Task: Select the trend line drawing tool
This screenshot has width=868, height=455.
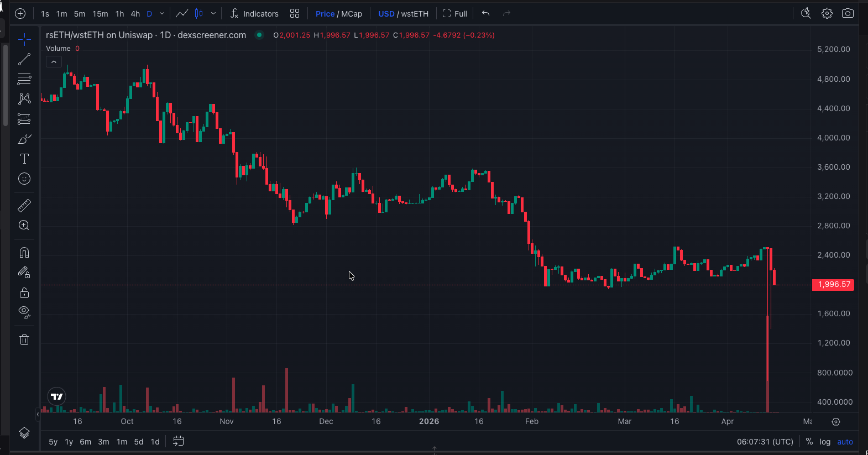Action: pos(24,59)
